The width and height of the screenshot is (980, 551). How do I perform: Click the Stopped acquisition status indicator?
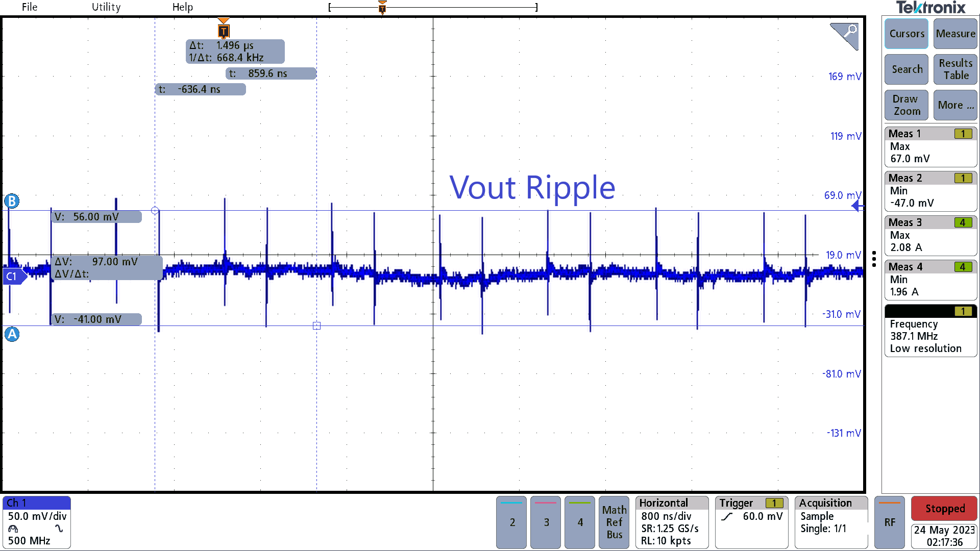point(944,509)
